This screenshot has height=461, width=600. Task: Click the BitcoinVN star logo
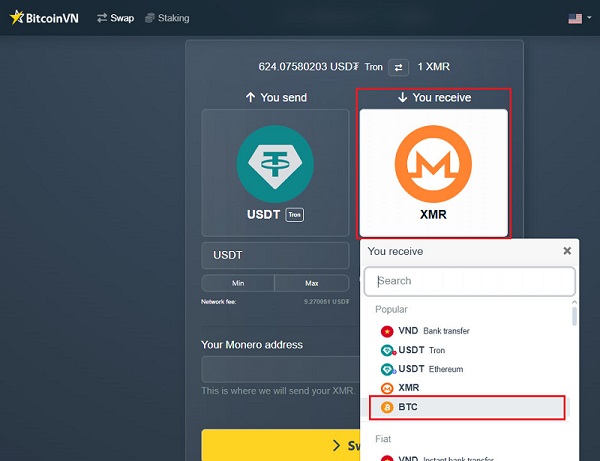coord(15,18)
